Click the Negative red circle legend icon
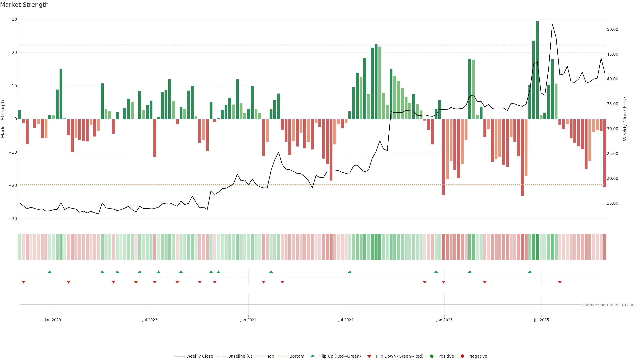This screenshot has width=644, height=362. pyautogui.click(x=462, y=356)
